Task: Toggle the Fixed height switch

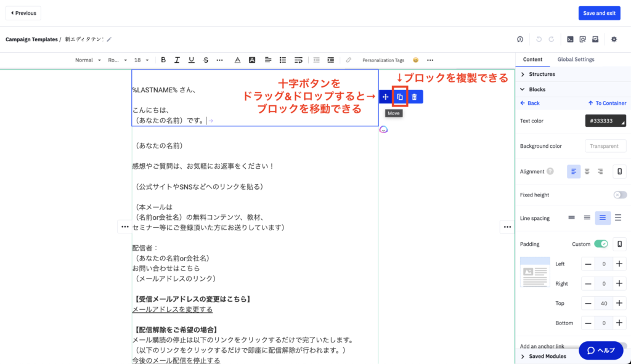Action: [x=619, y=195]
